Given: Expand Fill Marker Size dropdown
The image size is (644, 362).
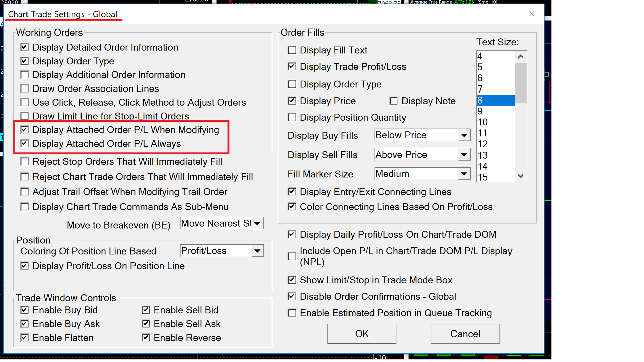Looking at the screenshot, I should tap(464, 174).
